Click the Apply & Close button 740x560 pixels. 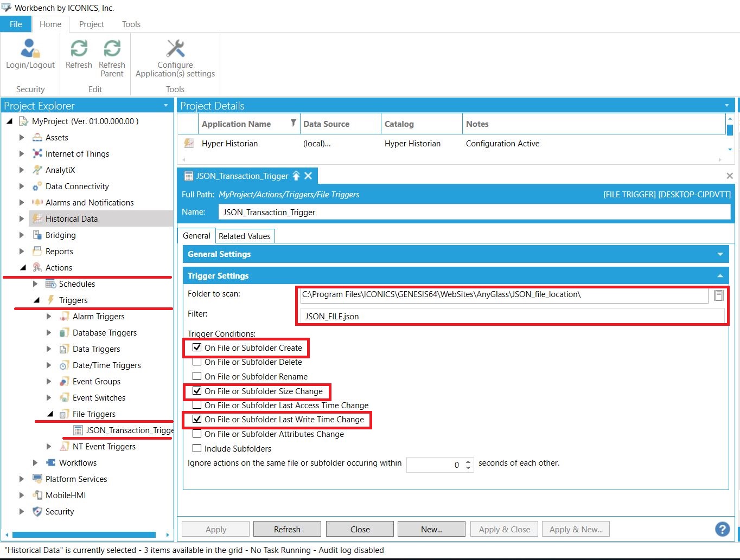504,529
